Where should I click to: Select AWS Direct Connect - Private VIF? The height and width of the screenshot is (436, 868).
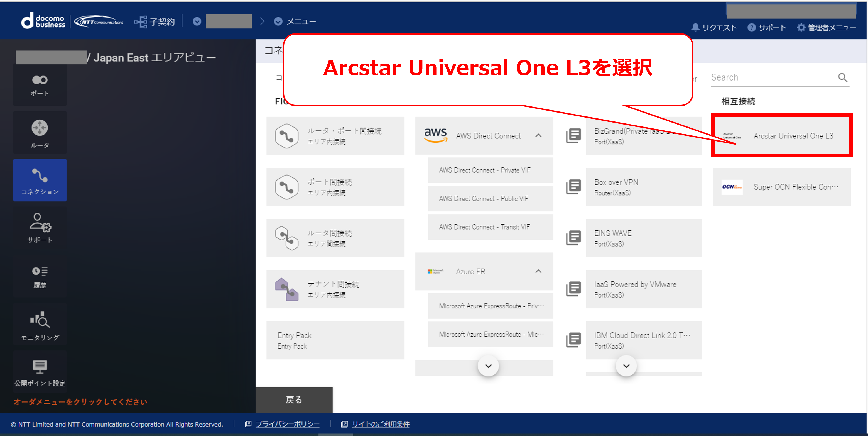tap(491, 170)
